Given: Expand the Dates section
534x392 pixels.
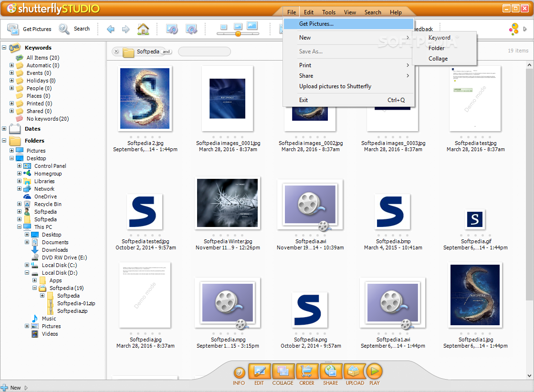Looking at the screenshot, I should (4, 129).
